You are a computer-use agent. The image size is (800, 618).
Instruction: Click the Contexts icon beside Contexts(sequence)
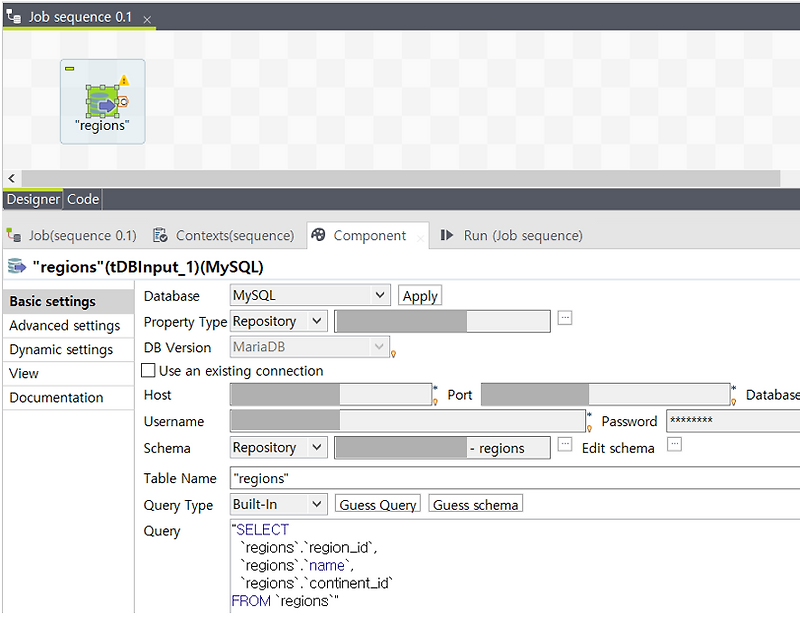[160, 236]
